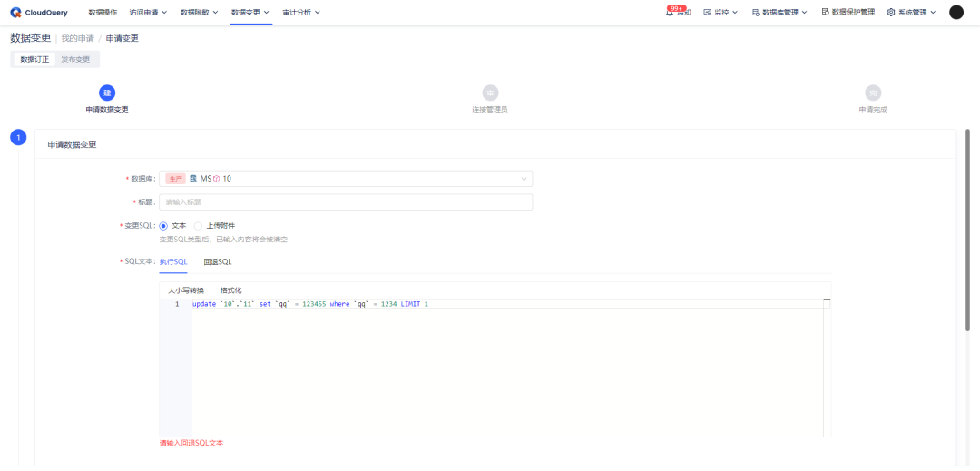Click the 数据库管理 database icon
Image resolution: width=980 pixels, height=471 pixels.
[755, 13]
